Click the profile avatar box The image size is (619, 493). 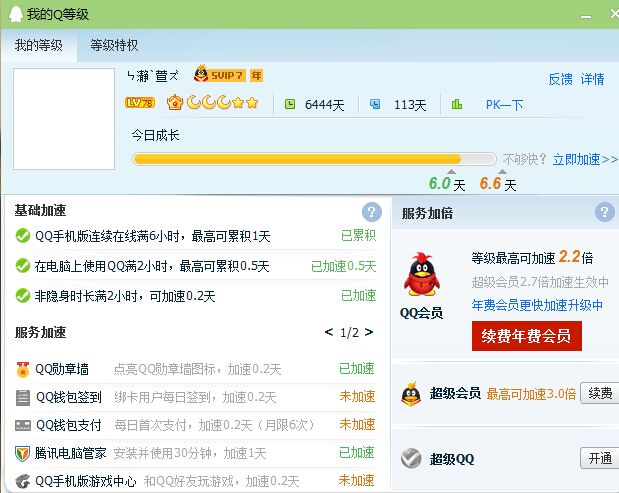pyautogui.click(x=64, y=119)
